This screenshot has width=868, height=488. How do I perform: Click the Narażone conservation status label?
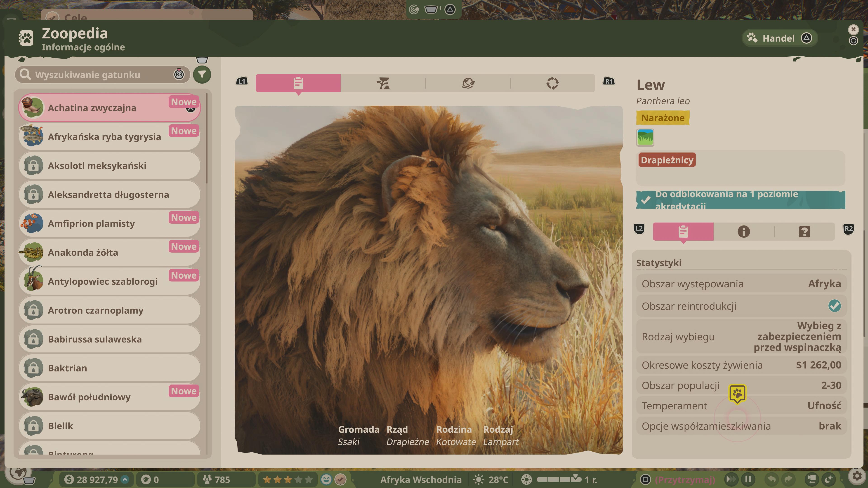coord(663,118)
